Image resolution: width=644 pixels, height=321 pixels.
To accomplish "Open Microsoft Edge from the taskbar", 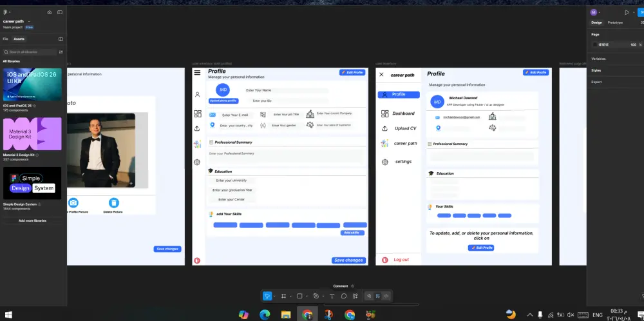I will 265,315.
